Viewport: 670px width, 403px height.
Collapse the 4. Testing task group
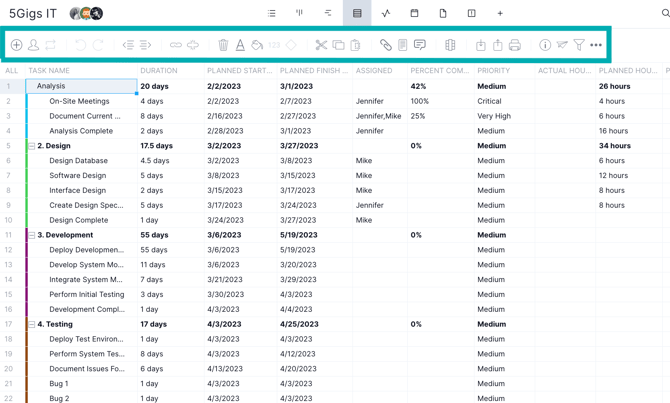pos(32,325)
